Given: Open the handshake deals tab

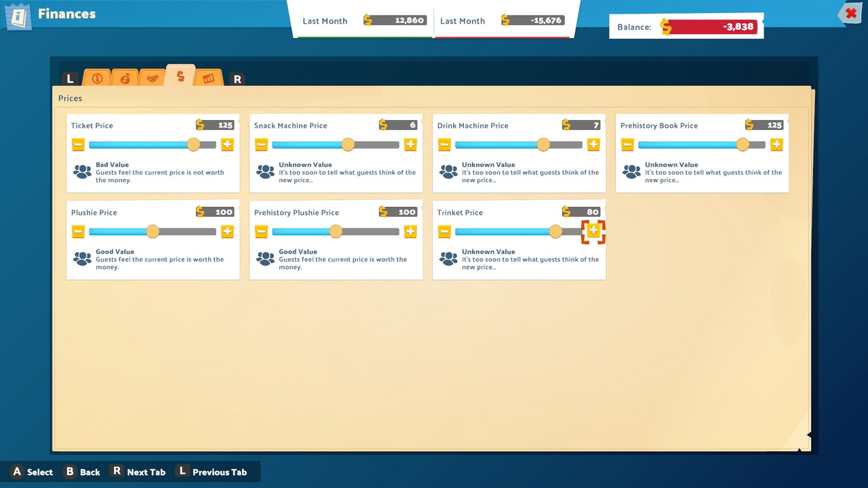Looking at the screenshot, I should [153, 79].
